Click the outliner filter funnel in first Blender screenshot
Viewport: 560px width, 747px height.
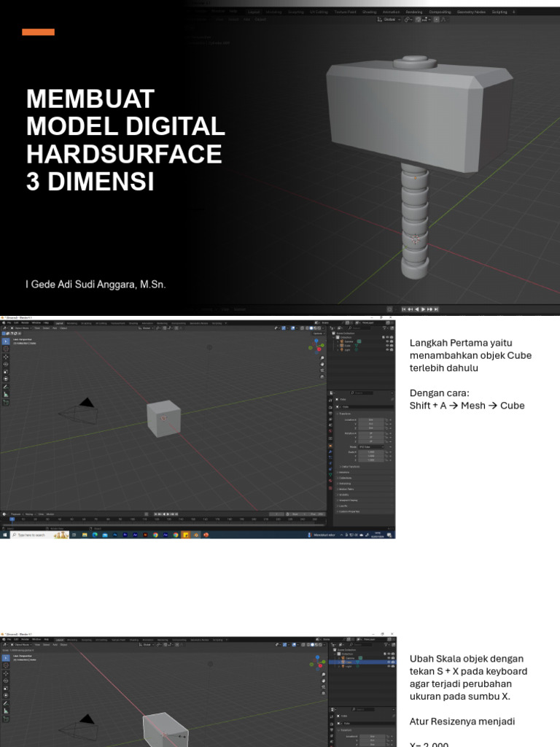385,328
